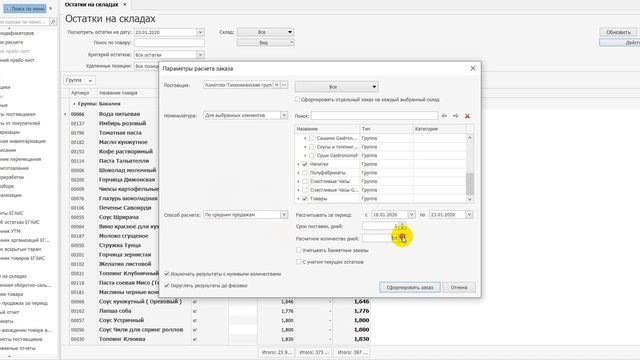Open 'об остатках ЕГАИС' left menu item

tap(20, 222)
